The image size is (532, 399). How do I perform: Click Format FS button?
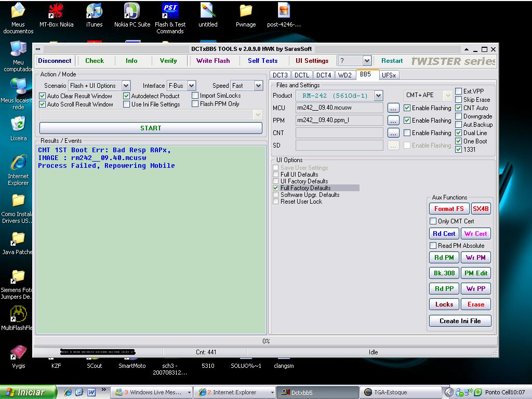click(x=449, y=209)
